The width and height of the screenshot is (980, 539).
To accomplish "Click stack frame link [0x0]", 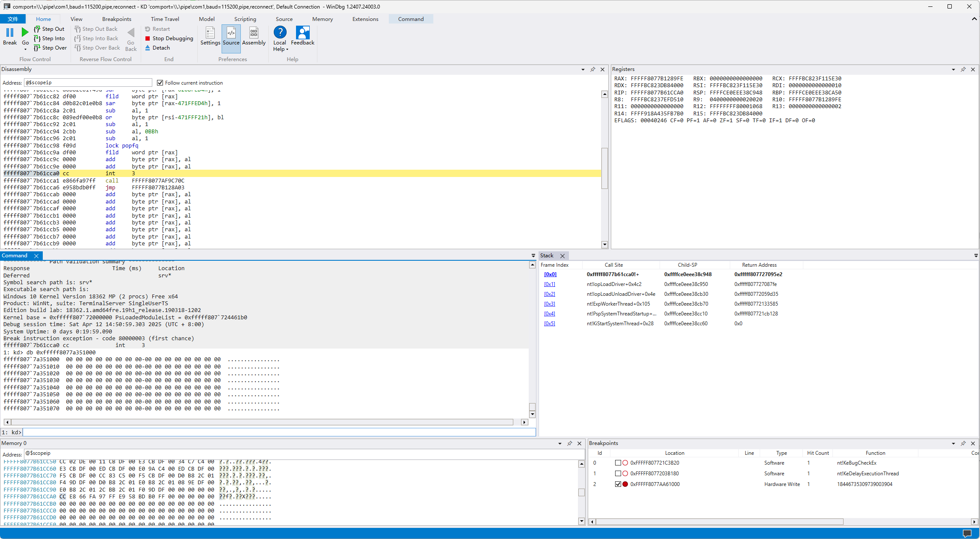I will click(x=550, y=274).
